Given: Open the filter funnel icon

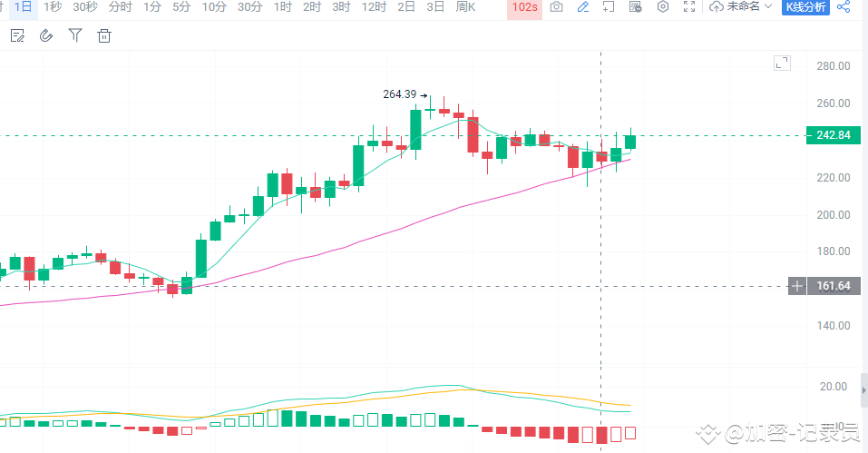Looking at the screenshot, I should 74,36.
